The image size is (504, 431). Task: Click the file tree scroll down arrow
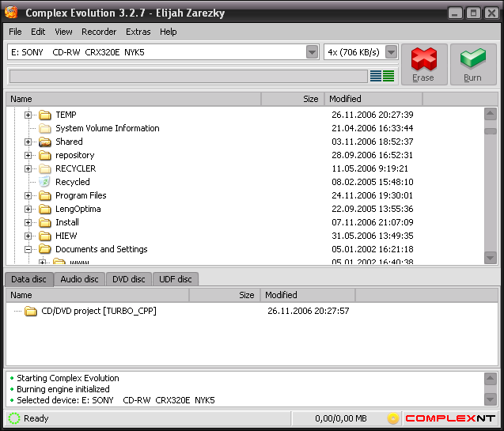click(x=491, y=258)
